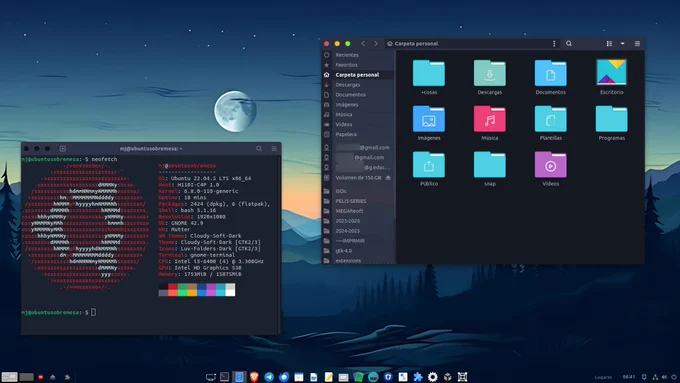
Task: Open the ISOs bookmark in sidebar
Action: (x=340, y=191)
